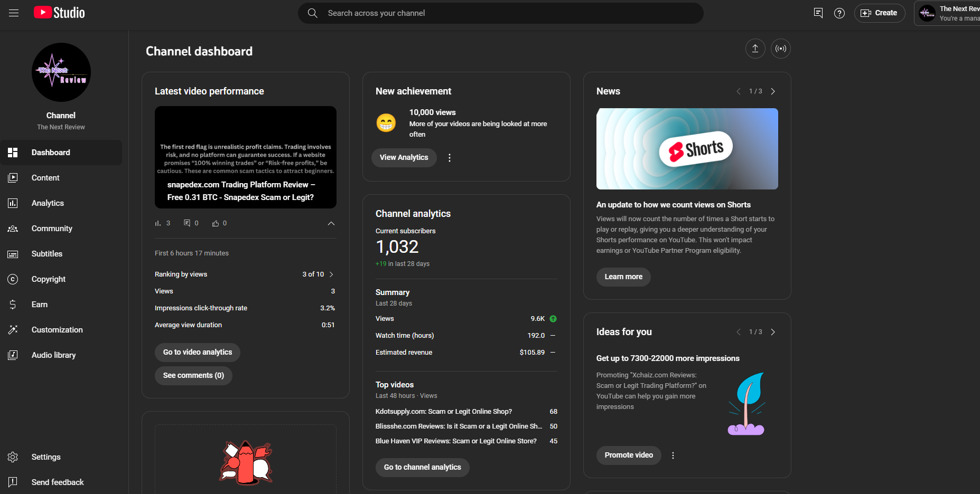Click the grinning emoji achievement icon
The width and height of the screenshot is (980, 494).
click(386, 123)
